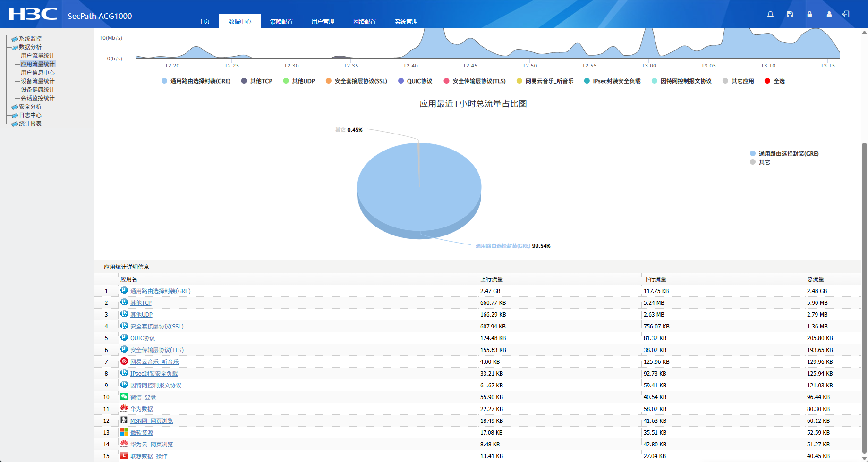Open 会话监控统计 in the sidebar
Screen dimensions: 868x462
click(38, 98)
